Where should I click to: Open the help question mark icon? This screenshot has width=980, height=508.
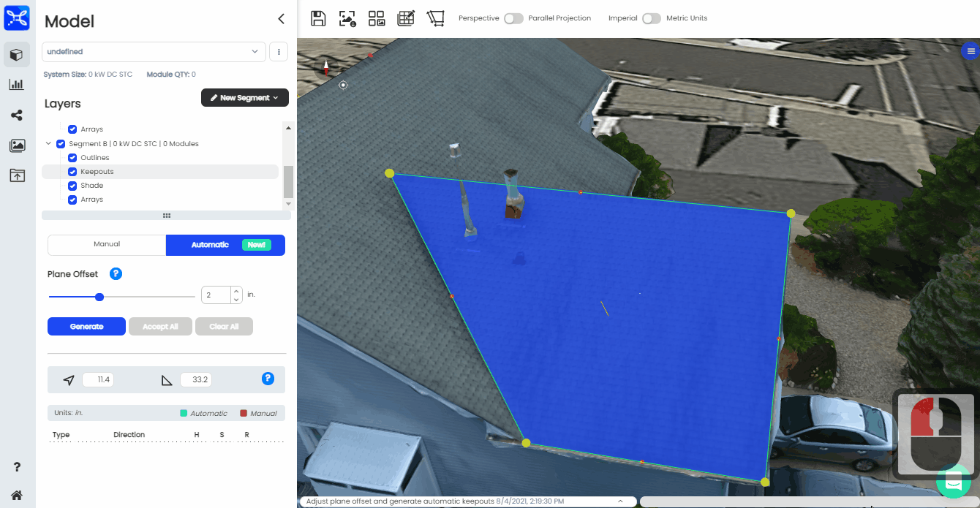[17, 467]
